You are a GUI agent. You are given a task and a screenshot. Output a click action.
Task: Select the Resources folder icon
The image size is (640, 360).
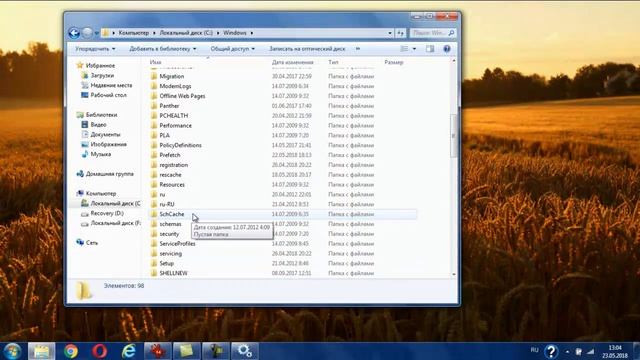coord(154,184)
